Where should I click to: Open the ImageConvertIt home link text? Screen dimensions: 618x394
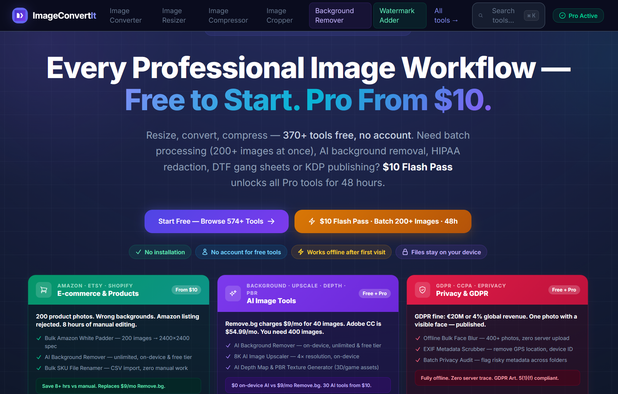[64, 16]
